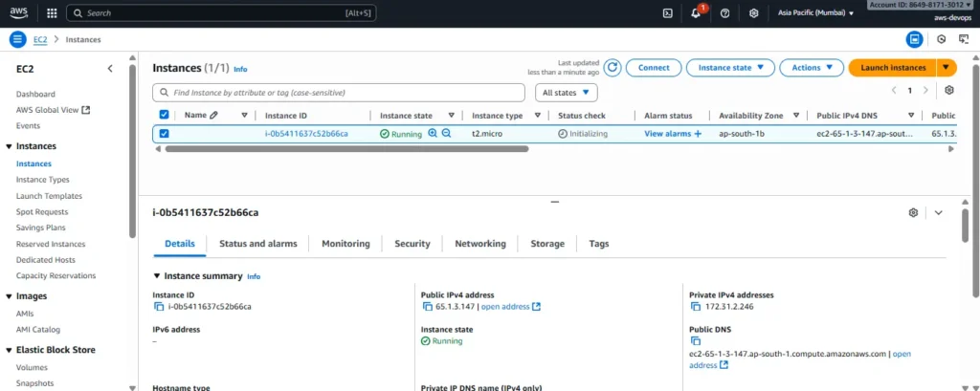980x391 pixels.
Task: Launch CloudShell from top bar
Action: click(667, 13)
